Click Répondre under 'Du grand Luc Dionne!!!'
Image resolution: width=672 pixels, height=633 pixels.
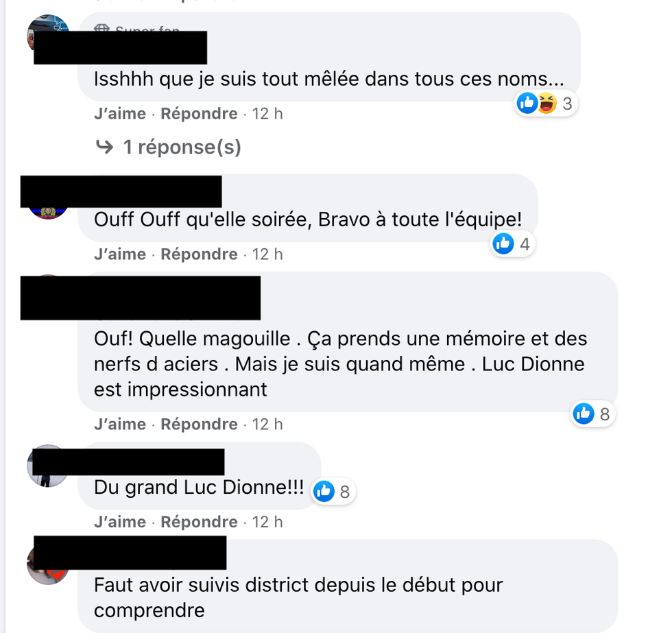[x=199, y=523]
